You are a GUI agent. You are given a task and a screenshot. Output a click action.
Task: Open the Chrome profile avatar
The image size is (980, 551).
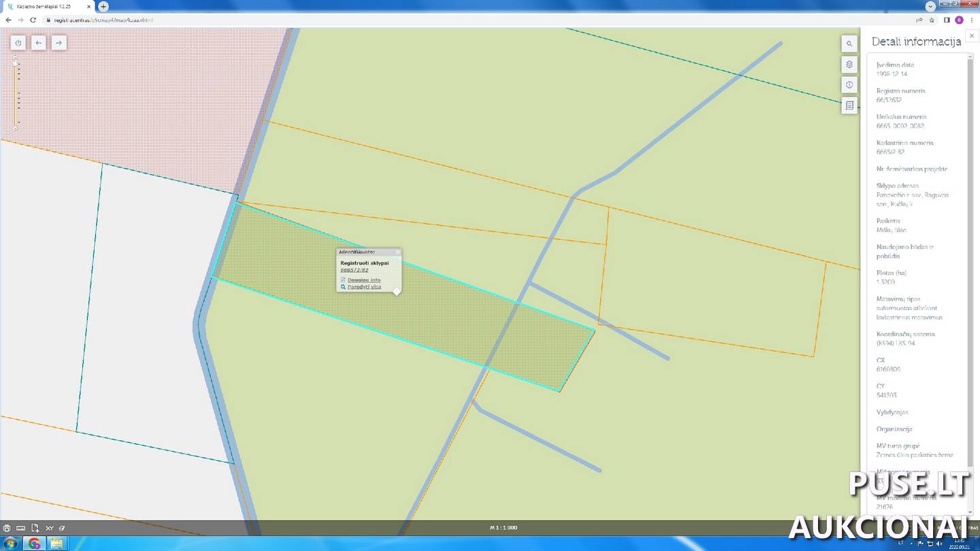pos(959,20)
